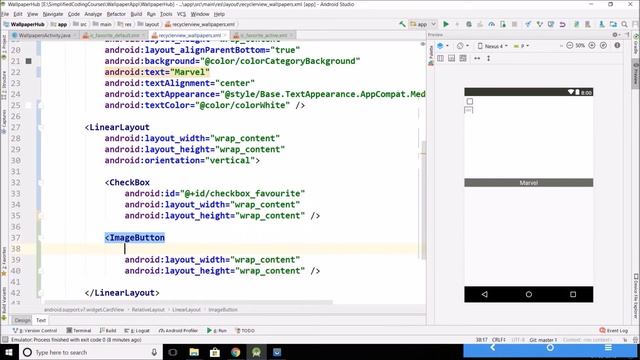Open Search Everywhere magnifier icon
The width and height of the screenshot is (640, 360).
click(624, 24)
